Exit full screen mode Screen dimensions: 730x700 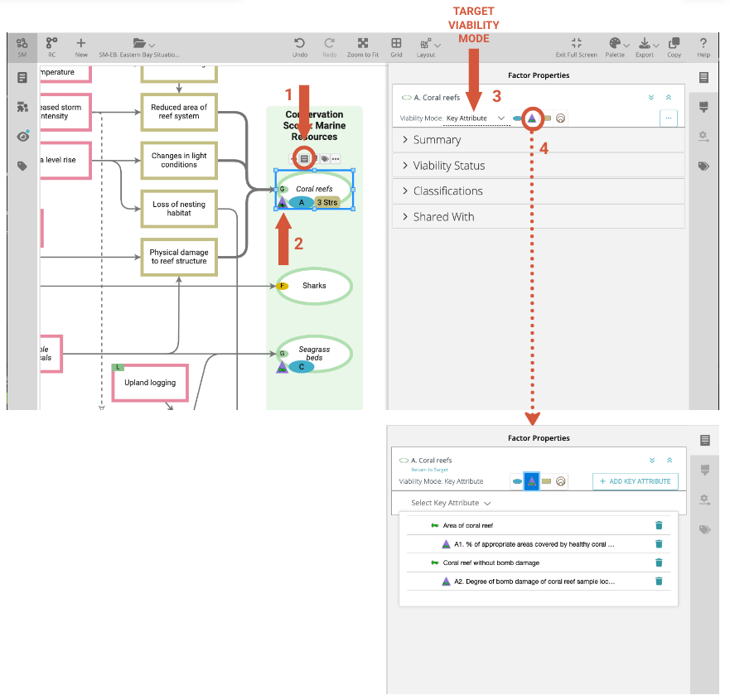pyautogui.click(x=577, y=45)
